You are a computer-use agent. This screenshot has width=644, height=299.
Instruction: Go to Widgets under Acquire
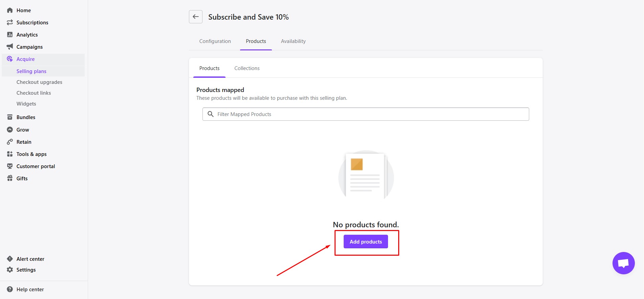click(26, 104)
